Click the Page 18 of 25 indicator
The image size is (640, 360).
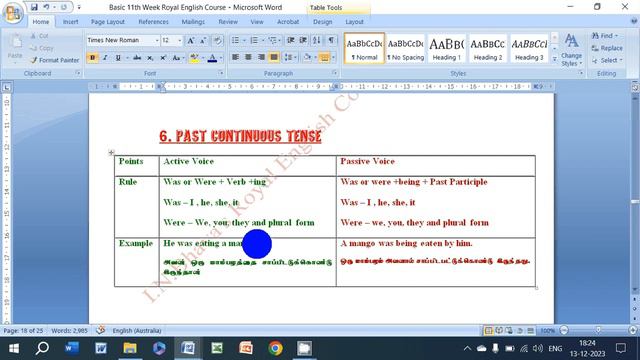[x=23, y=331]
